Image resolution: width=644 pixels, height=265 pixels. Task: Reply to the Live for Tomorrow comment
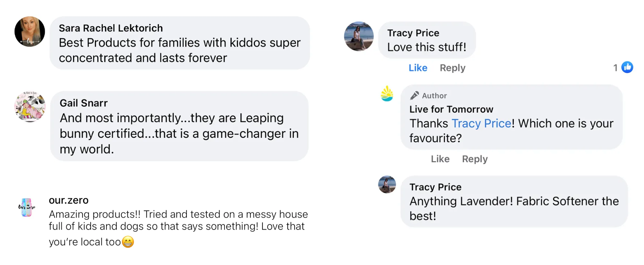coord(475,159)
